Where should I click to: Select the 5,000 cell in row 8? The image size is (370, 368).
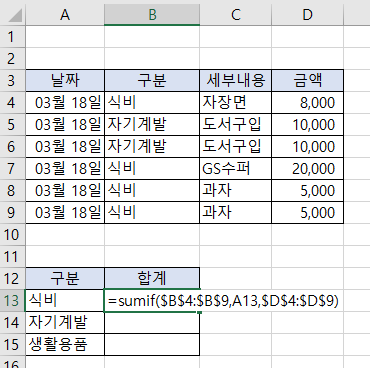point(307,191)
